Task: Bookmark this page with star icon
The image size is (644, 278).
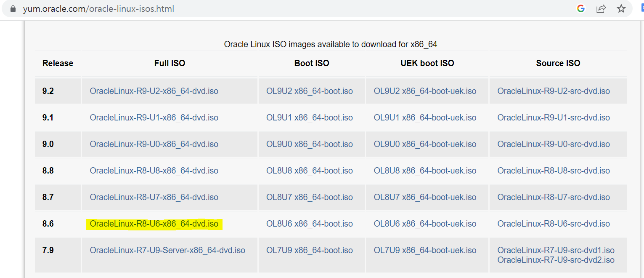Action: (x=621, y=8)
